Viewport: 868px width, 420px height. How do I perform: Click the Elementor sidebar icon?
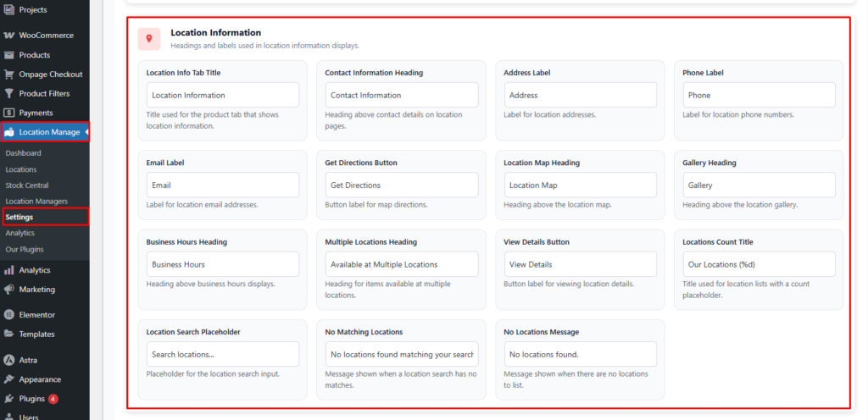click(x=8, y=314)
